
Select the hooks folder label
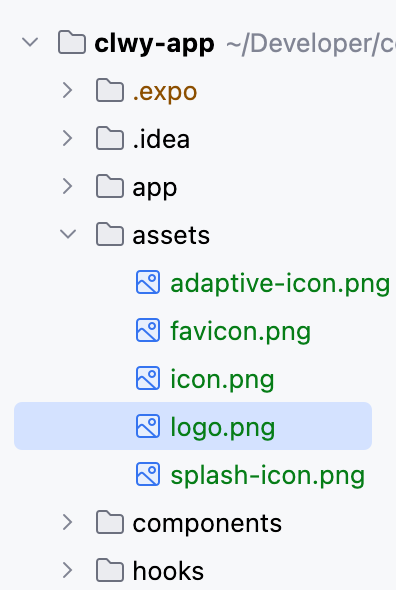(168, 570)
